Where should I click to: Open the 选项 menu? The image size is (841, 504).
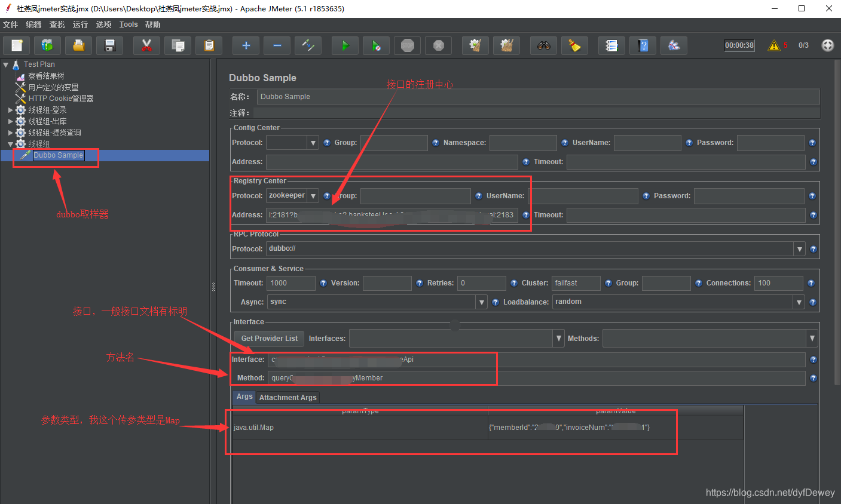point(104,24)
